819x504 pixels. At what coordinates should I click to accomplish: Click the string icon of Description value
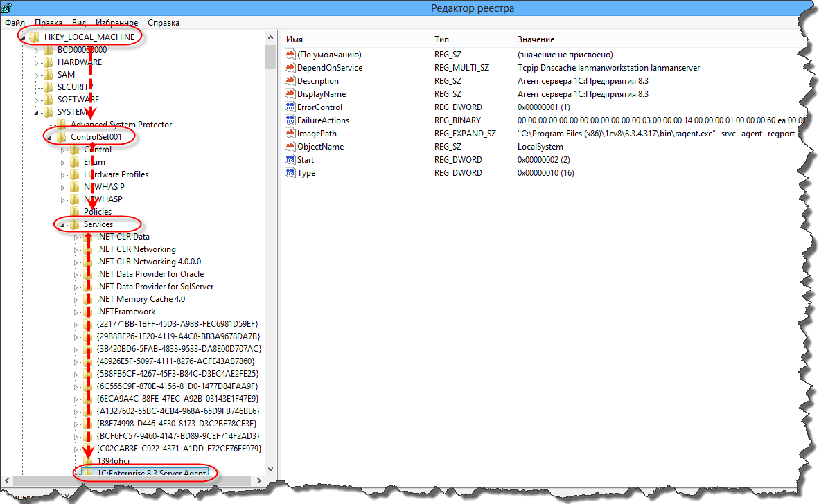pyautogui.click(x=290, y=80)
